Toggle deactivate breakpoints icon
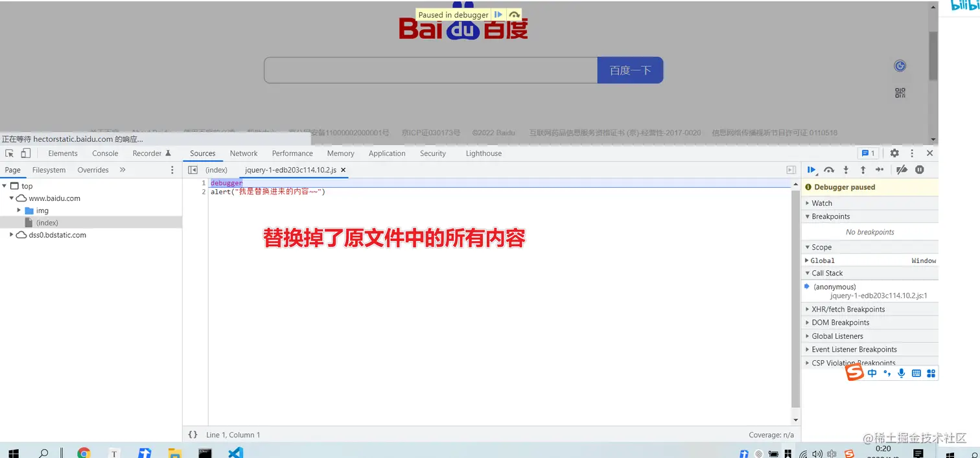The image size is (980, 458). click(902, 170)
